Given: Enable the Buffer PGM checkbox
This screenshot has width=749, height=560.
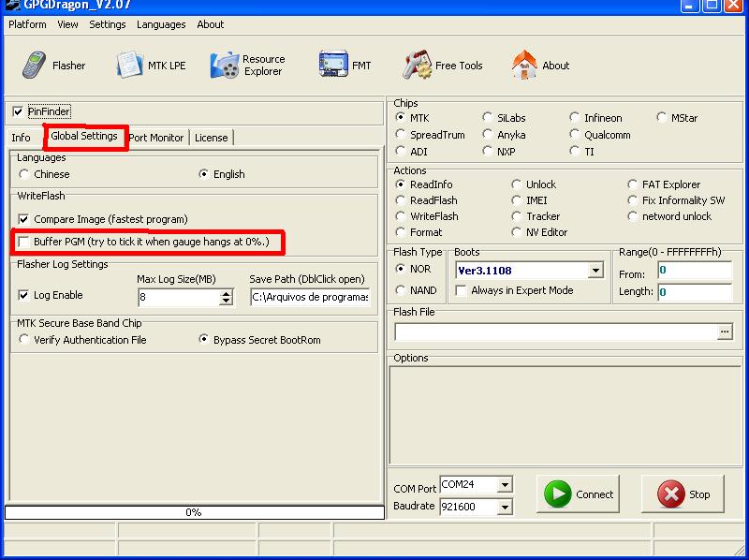Looking at the screenshot, I should (x=23, y=242).
